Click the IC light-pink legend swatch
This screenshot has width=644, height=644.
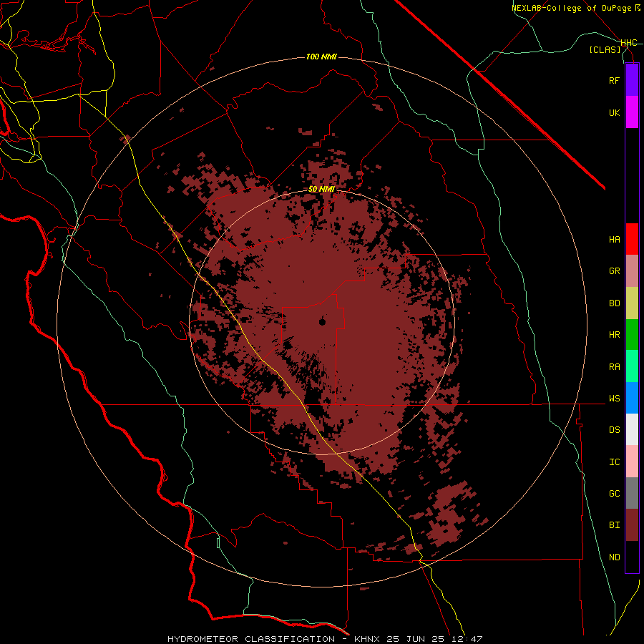(x=632, y=462)
